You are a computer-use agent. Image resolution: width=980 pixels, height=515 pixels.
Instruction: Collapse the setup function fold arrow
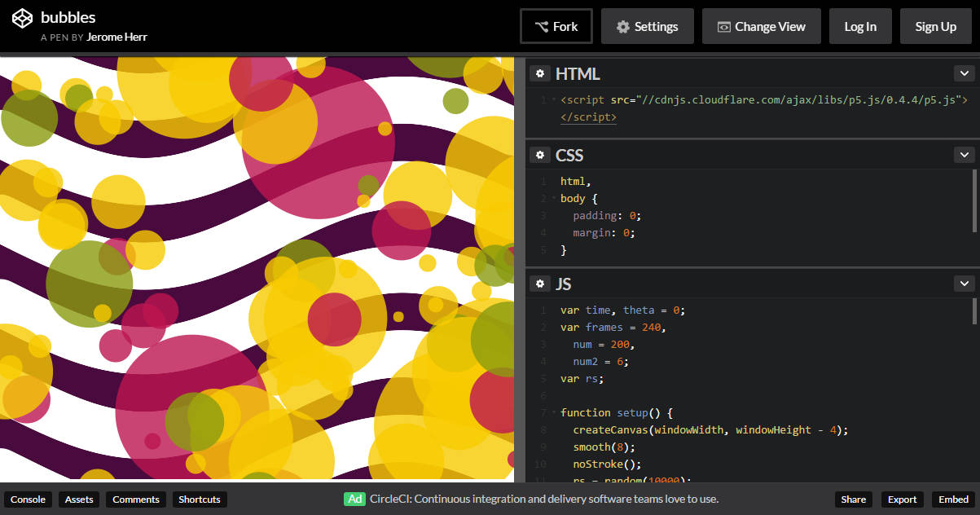[x=554, y=413]
